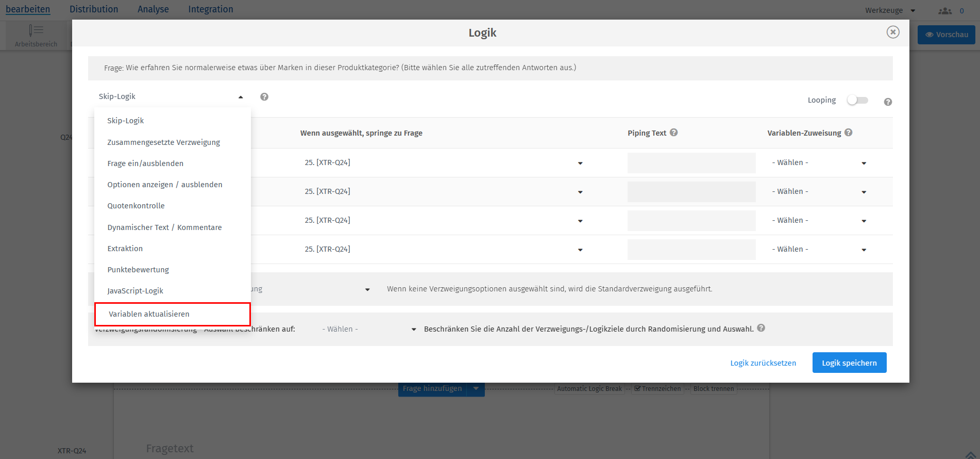
Task: Select Zusammengesetzte Verzweigung option
Action: tap(173, 142)
